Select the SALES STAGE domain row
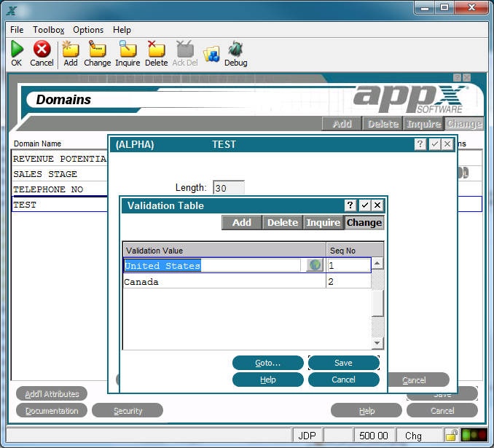Viewport: 494px width, 448px height. (x=60, y=174)
